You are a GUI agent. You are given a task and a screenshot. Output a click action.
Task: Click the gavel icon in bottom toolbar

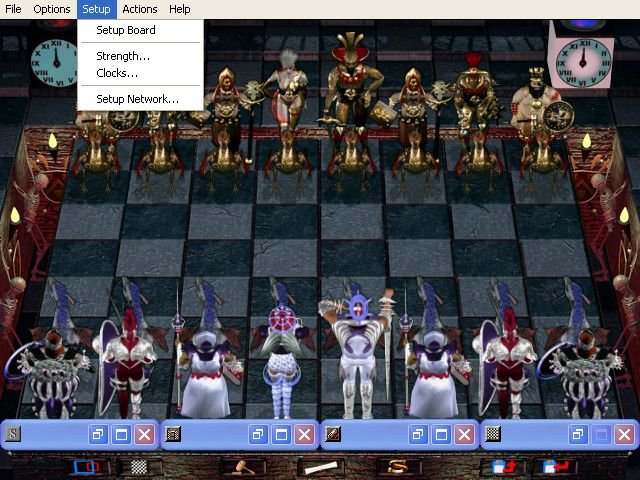tap(240, 467)
